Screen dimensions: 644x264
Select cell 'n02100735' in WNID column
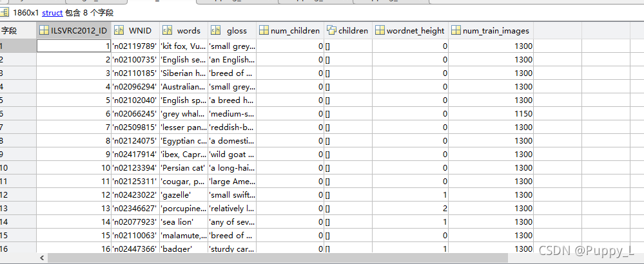click(135, 59)
